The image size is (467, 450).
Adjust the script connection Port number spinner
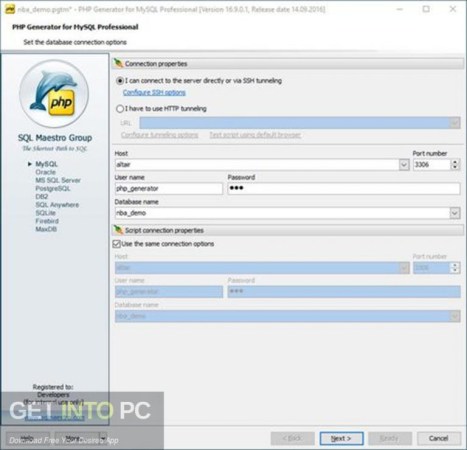(x=455, y=268)
